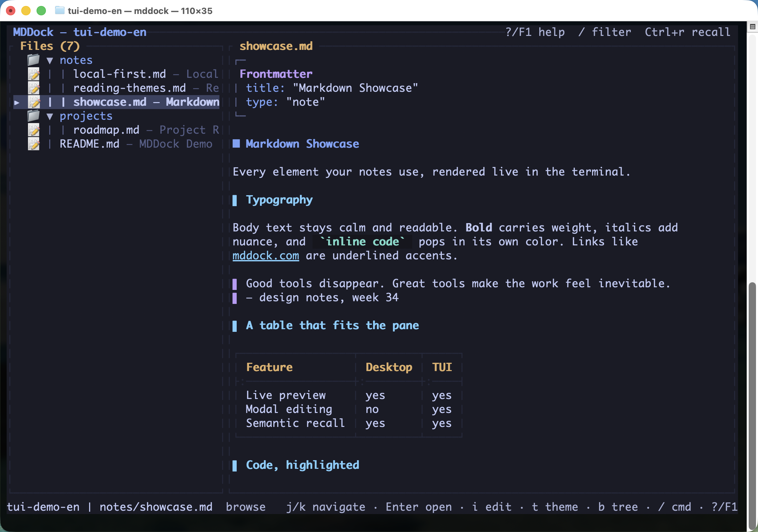This screenshot has width=758, height=532.
Task: Open the mddock.com link
Action: 266,256
